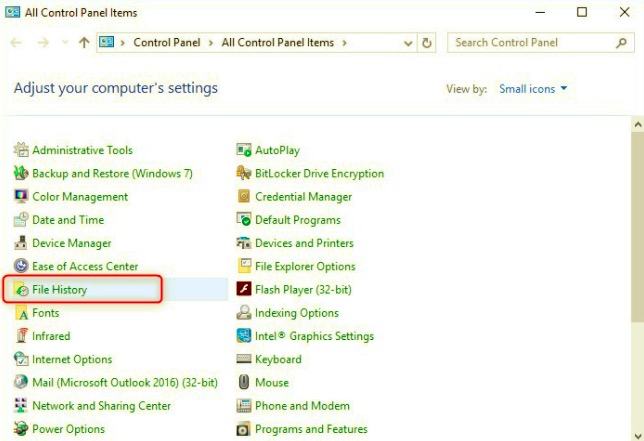Open the View by Small icons dropdown
The height and width of the screenshot is (441, 644).
pyautogui.click(x=533, y=89)
